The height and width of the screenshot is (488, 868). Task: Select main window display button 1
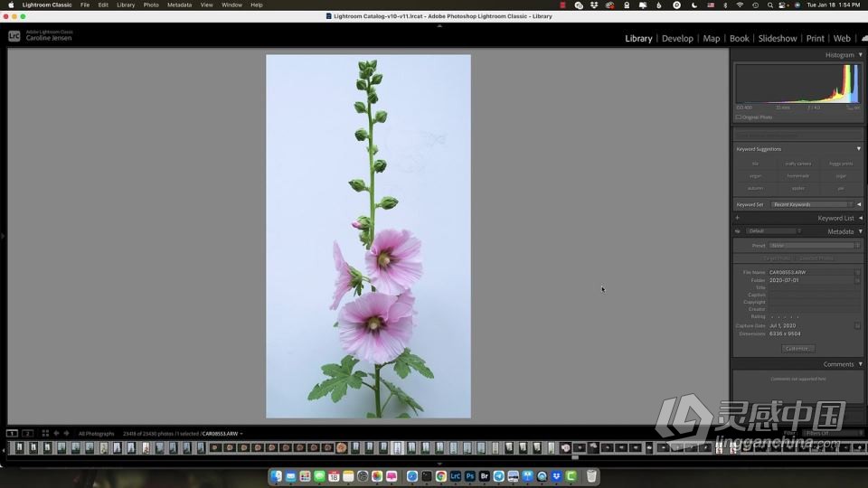pyautogui.click(x=12, y=433)
